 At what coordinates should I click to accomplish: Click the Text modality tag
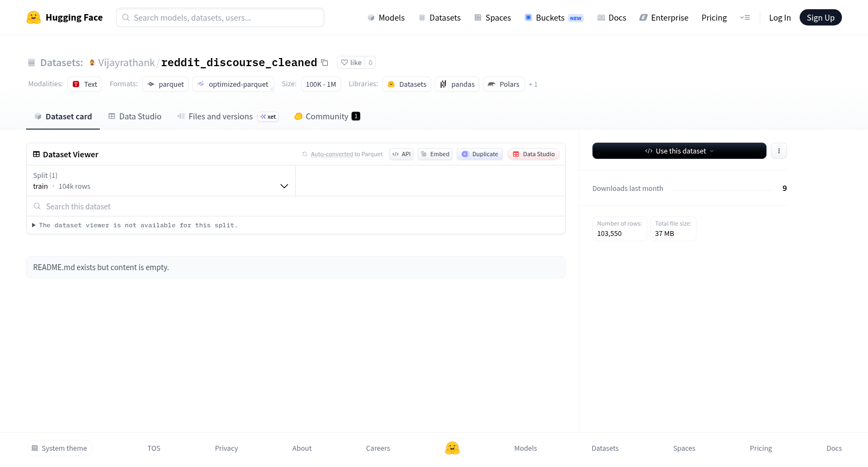tap(85, 84)
